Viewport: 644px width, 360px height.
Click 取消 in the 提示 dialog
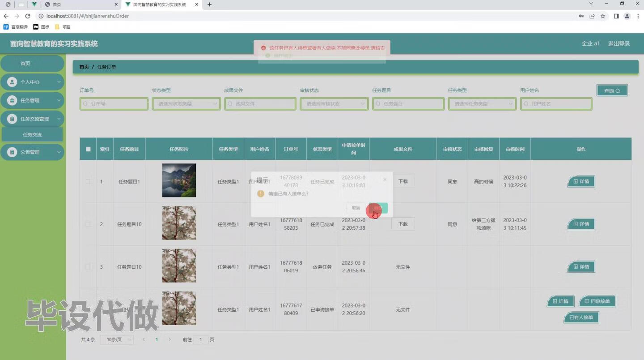tap(356, 208)
